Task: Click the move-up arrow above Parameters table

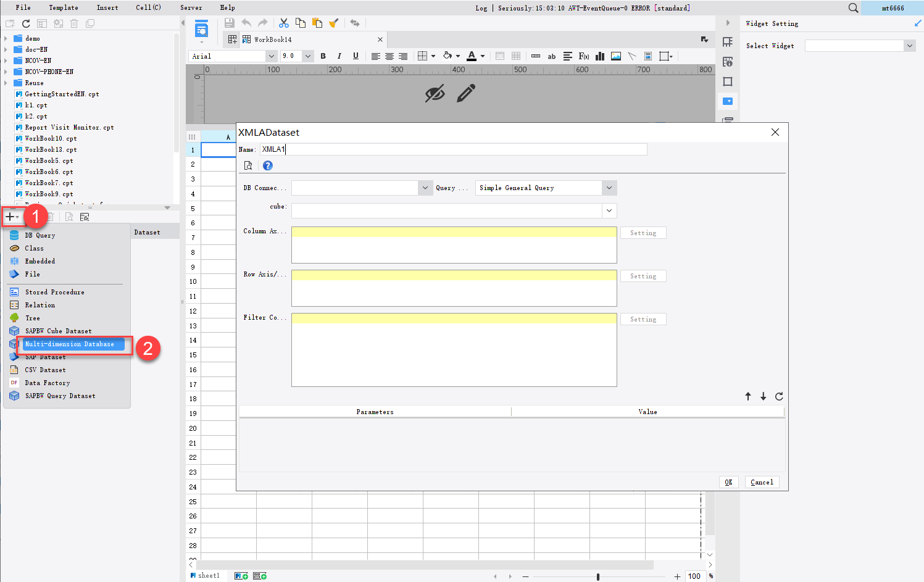Action: [x=748, y=396]
